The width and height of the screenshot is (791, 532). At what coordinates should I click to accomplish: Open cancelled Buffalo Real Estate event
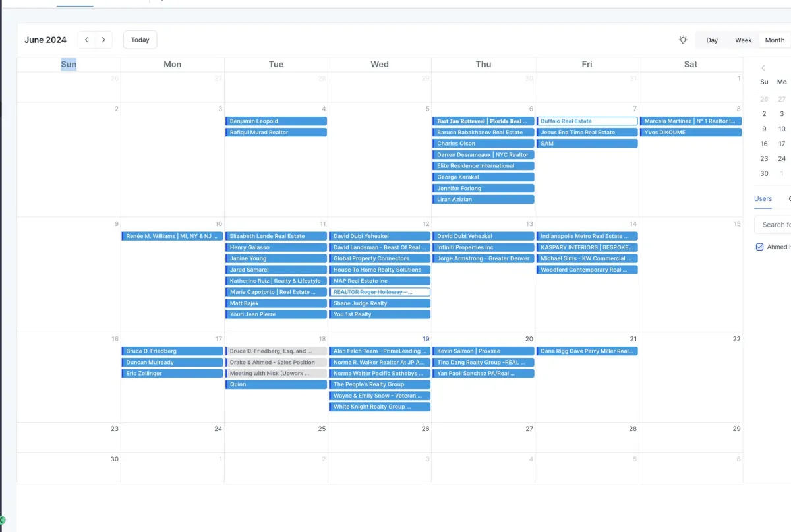click(587, 121)
